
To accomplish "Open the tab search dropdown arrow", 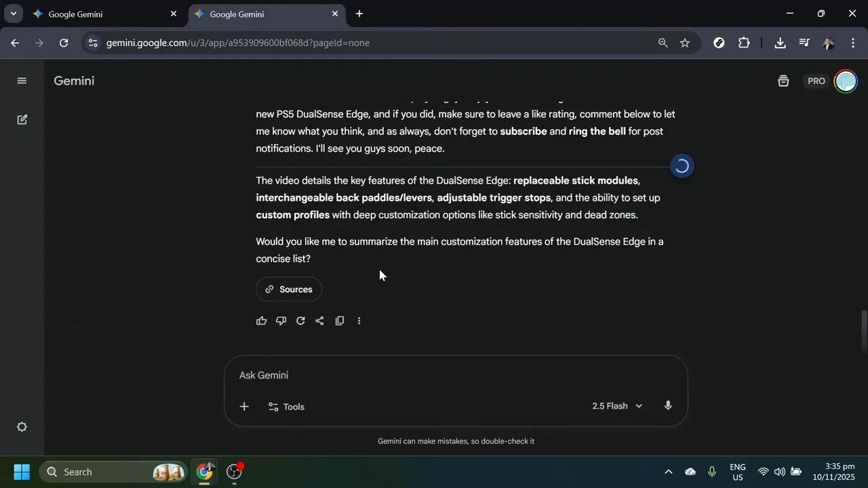I will [13, 14].
